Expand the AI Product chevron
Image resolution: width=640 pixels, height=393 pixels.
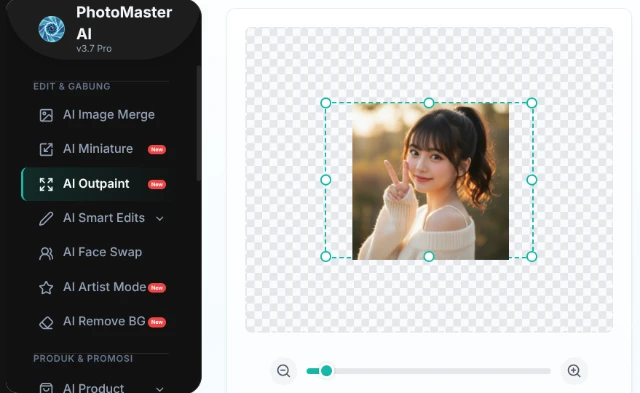(160, 389)
